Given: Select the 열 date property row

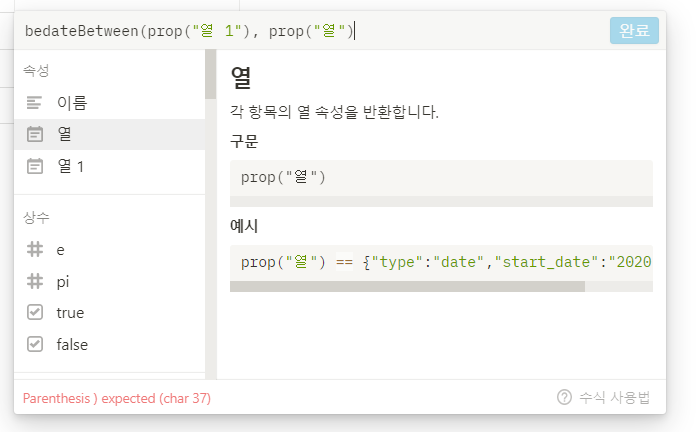Looking at the screenshot, I should (x=110, y=134).
